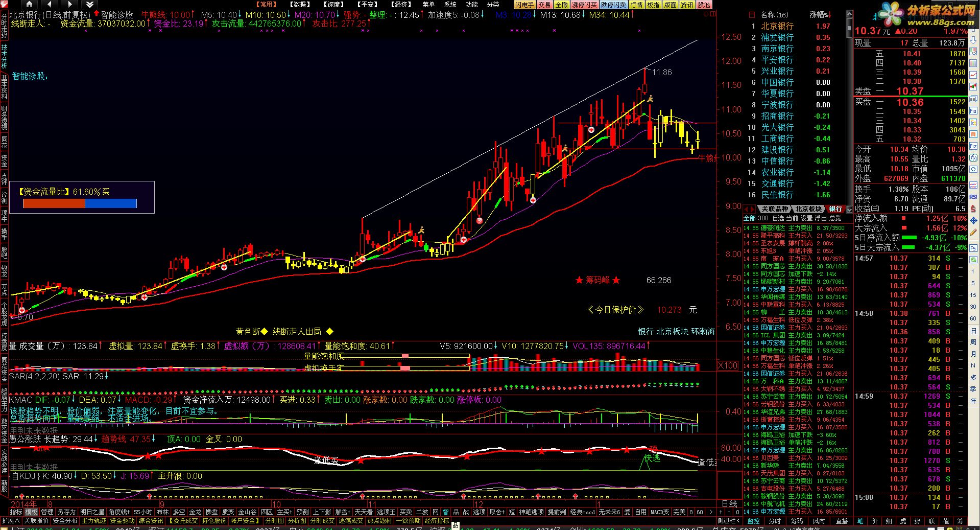980x530 pixels.
Task: Click the X100 volume scale label
Action: pyautogui.click(x=728, y=365)
